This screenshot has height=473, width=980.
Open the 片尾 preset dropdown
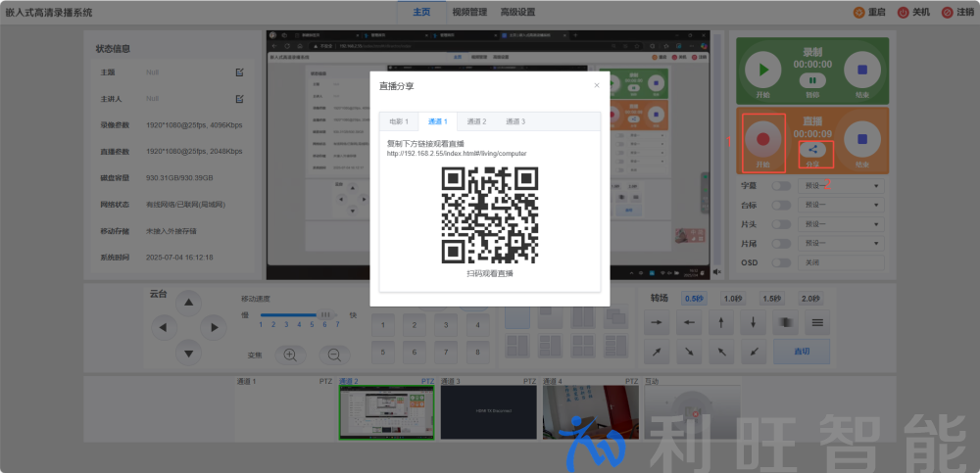[841, 243]
